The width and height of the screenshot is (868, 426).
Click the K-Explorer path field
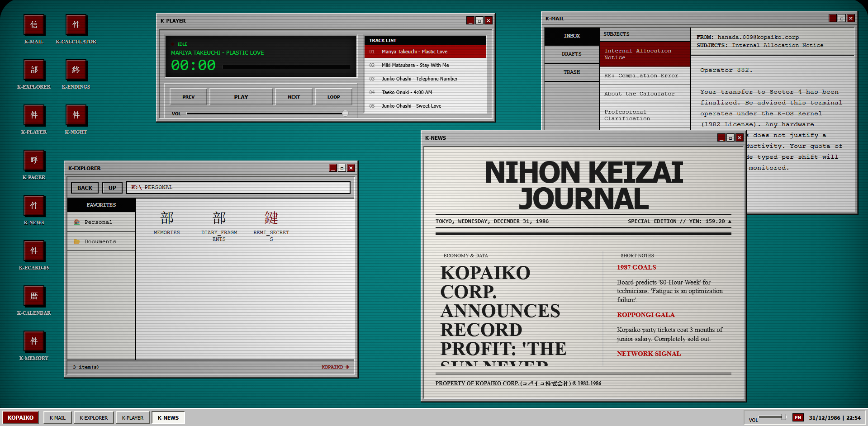(238, 187)
